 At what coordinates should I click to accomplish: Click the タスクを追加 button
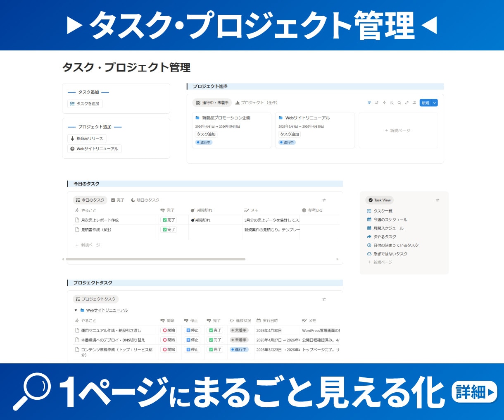tap(85, 104)
